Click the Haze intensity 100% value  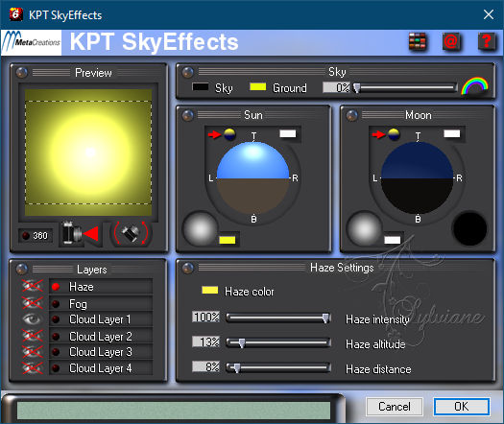pyautogui.click(x=205, y=317)
